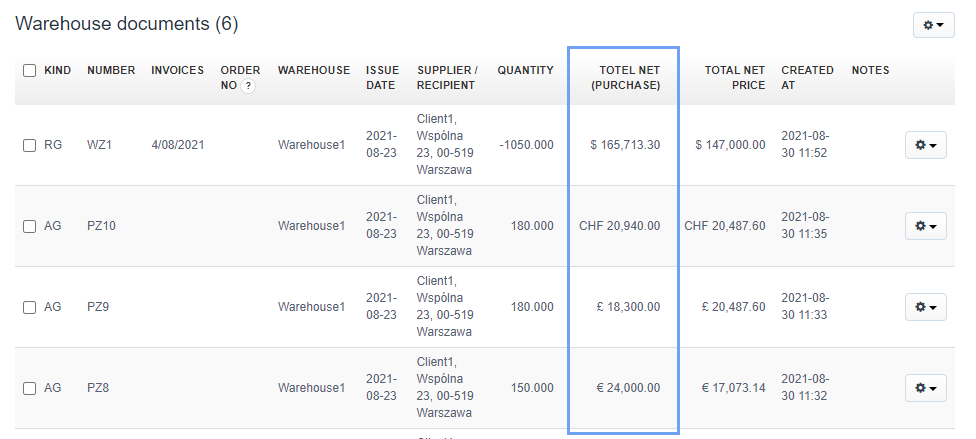Click the Total Net Price column header
The image size is (976, 439).
click(x=735, y=78)
